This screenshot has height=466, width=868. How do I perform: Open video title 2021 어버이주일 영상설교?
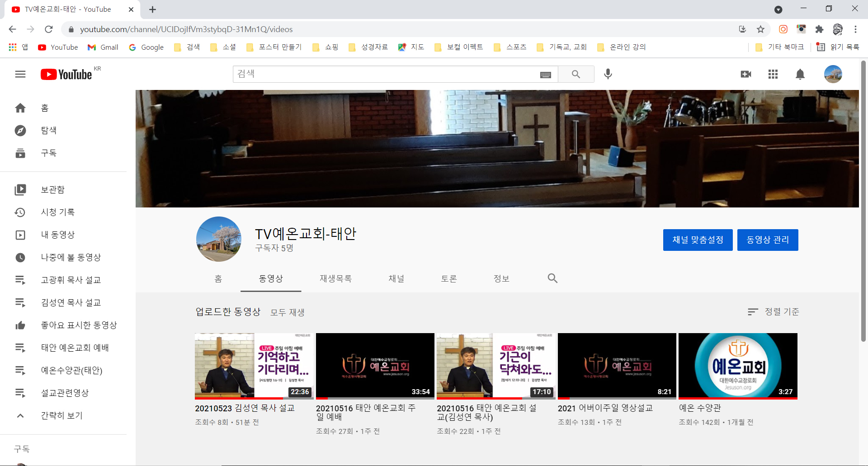pos(605,408)
